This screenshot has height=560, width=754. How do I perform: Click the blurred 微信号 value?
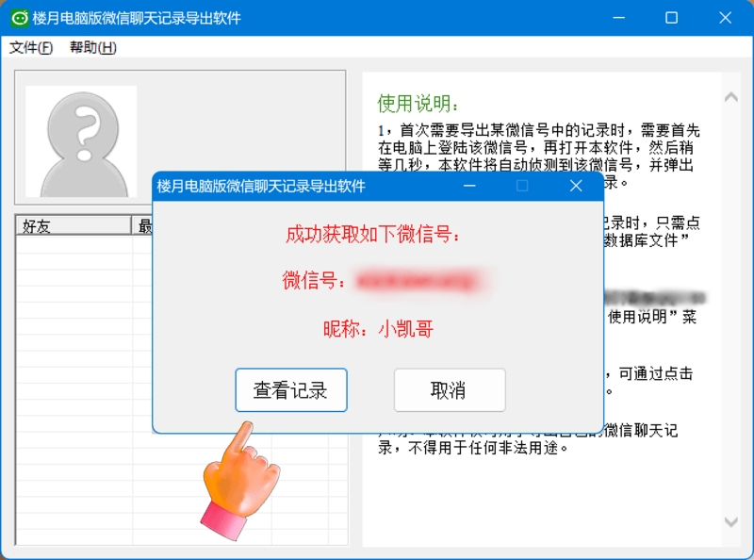[x=419, y=280]
